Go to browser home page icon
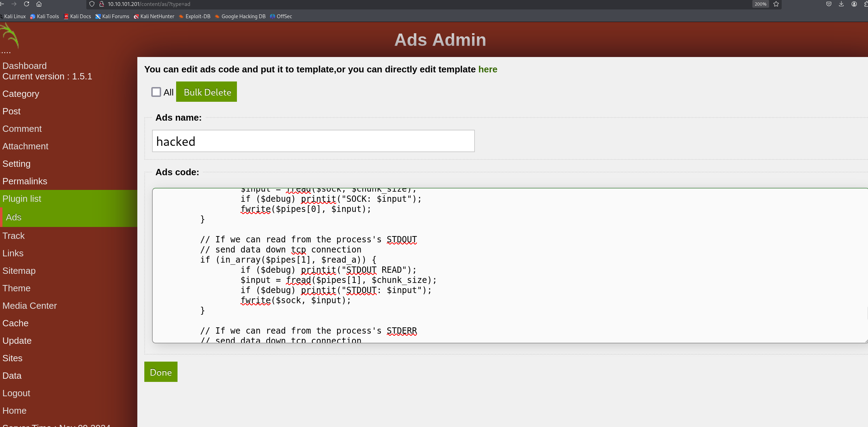This screenshot has height=427, width=868. pyautogui.click(x=39, y=4)
